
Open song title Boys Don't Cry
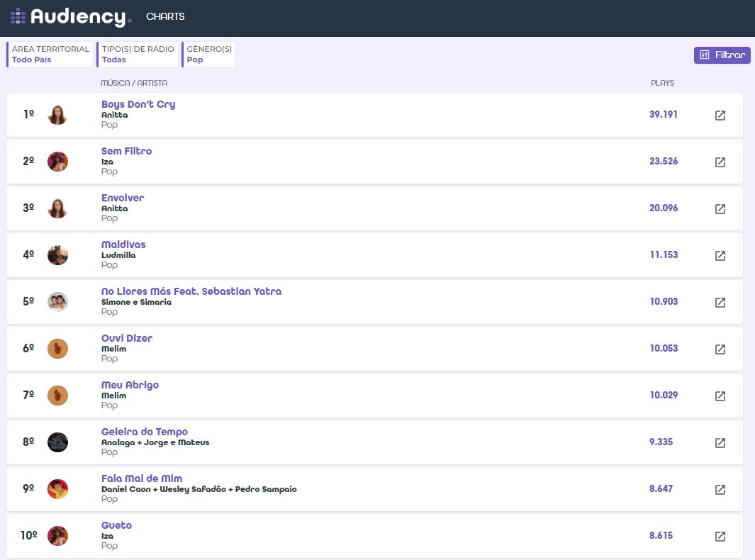coord(138,104)
